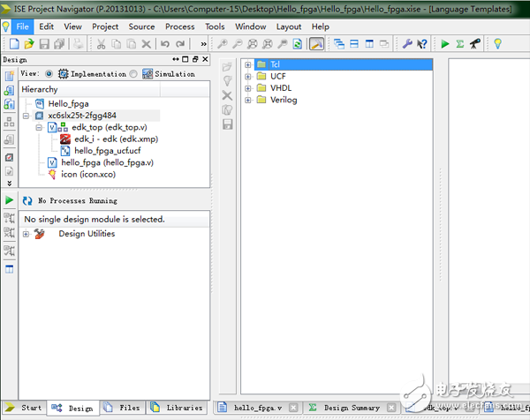Screen dimensions: 530x420
Task: Click the green run process arrow beside Processes
Action: [10, 201]
